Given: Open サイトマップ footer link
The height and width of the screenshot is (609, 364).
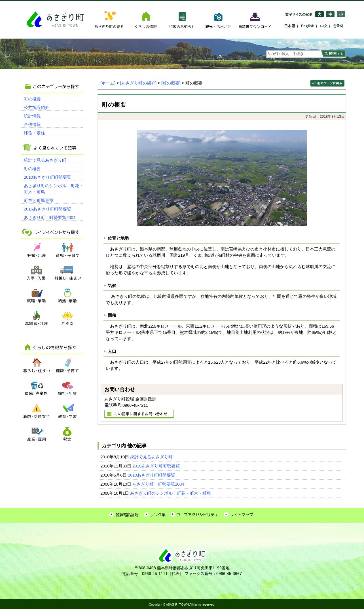Looking at the screenshot, I should 239,515.
